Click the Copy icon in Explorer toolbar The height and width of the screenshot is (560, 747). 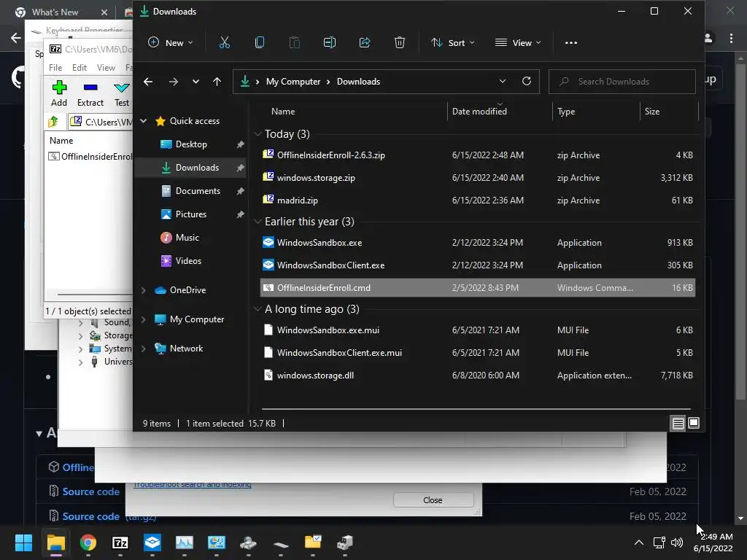[x=260, y=42]
